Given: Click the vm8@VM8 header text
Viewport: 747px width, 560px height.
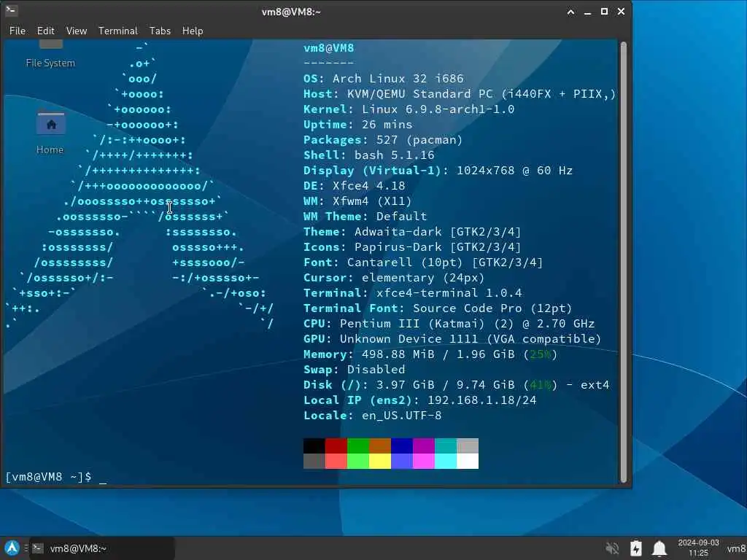Looking at the screenshot, I should point(329,48).
